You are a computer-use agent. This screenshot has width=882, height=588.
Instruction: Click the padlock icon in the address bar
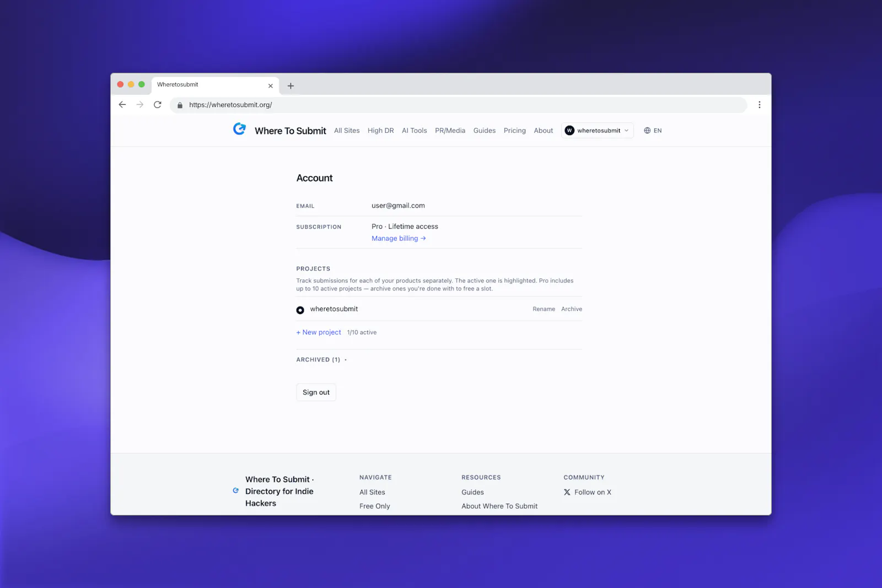(x=180, y=105)
